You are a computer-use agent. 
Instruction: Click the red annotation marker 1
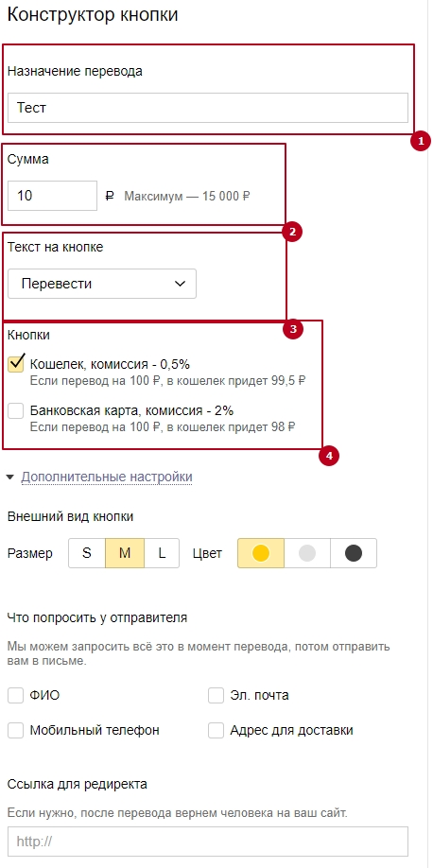pos(421,141)
